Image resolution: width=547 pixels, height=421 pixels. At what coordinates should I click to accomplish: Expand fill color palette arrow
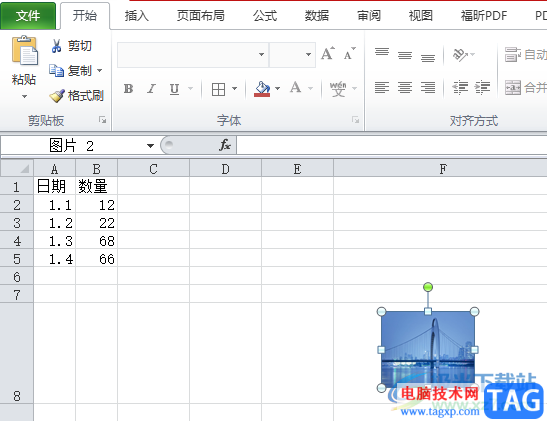coord(277,89)
